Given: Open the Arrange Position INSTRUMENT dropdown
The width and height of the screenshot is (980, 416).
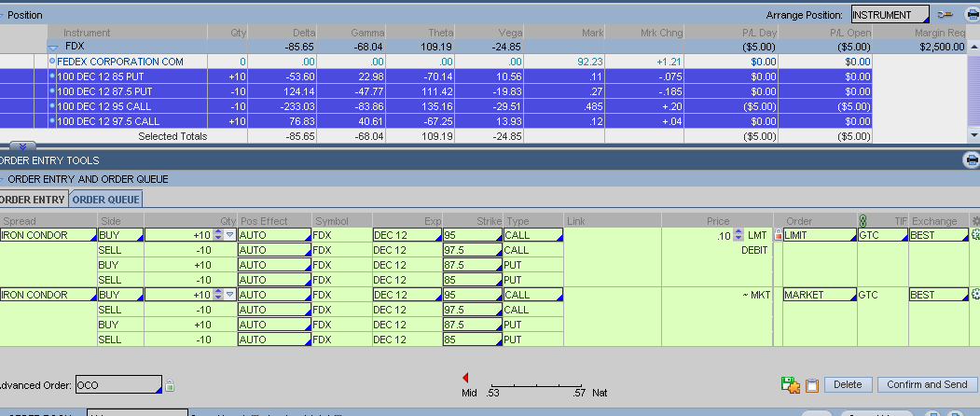Looking at the screenshot, I should (x=890, y=15).
